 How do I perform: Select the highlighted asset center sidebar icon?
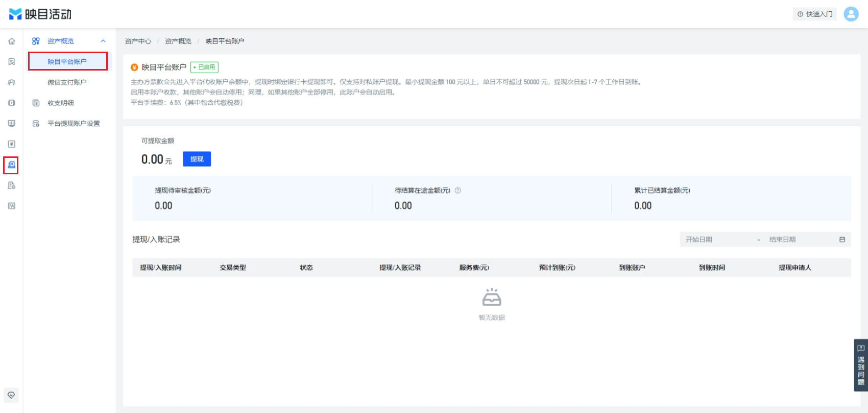11,165
